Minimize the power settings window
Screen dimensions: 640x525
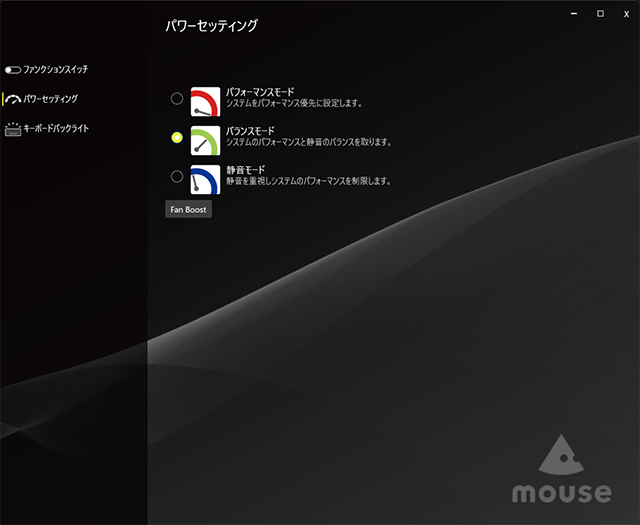(573, 14)
